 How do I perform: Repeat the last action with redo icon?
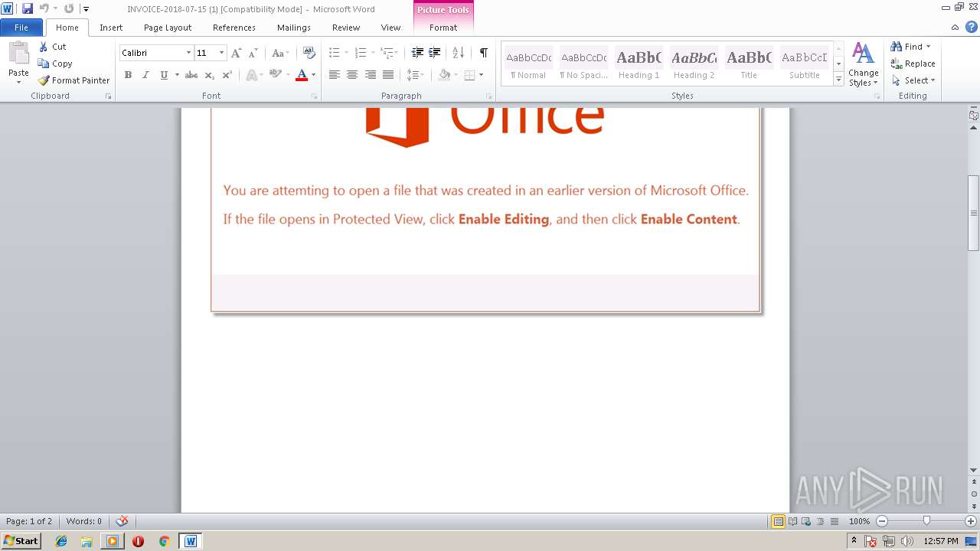click(69, 8)
